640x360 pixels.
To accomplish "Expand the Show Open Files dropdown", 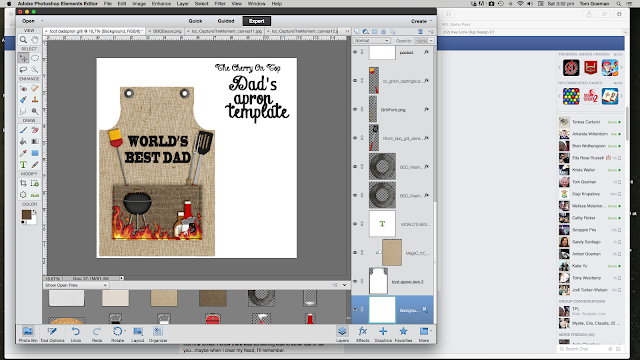I will pyautogui.click(x=76, y=285).
